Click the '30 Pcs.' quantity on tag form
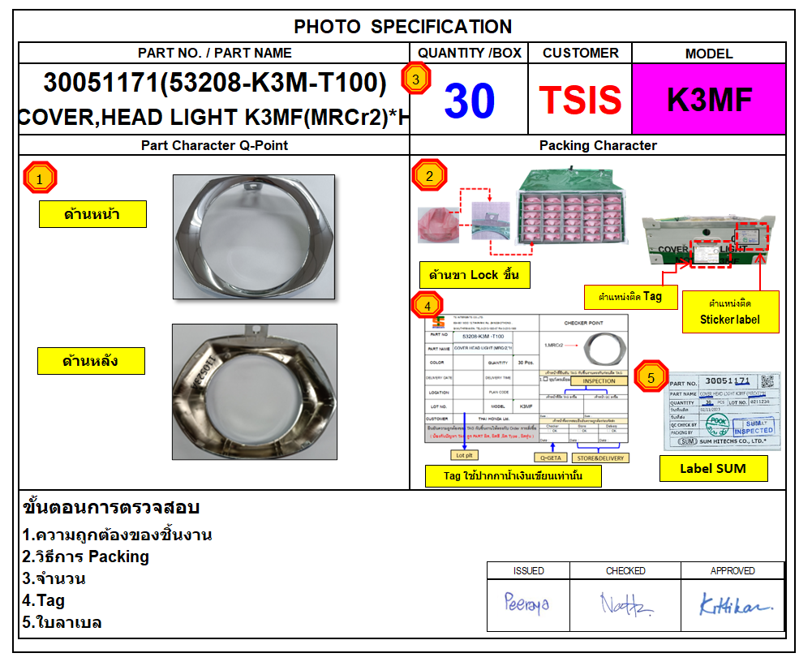 point(526,363)
